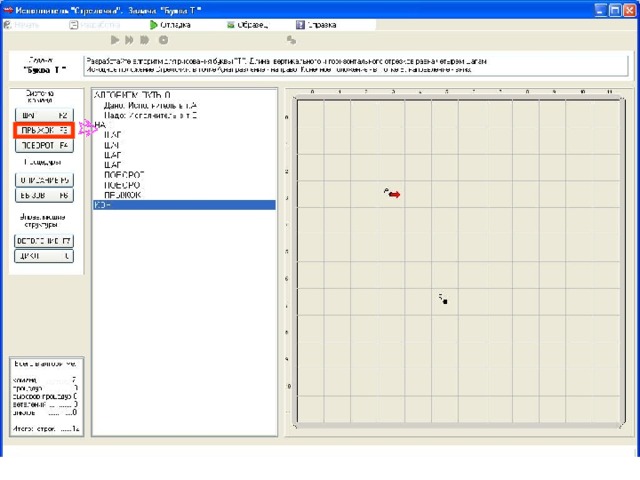This screenshot has width=640, height=480.
Task: Click the 'вызовов процедур' statistics row
Action: pyautogui.click(x=45, y=396)
